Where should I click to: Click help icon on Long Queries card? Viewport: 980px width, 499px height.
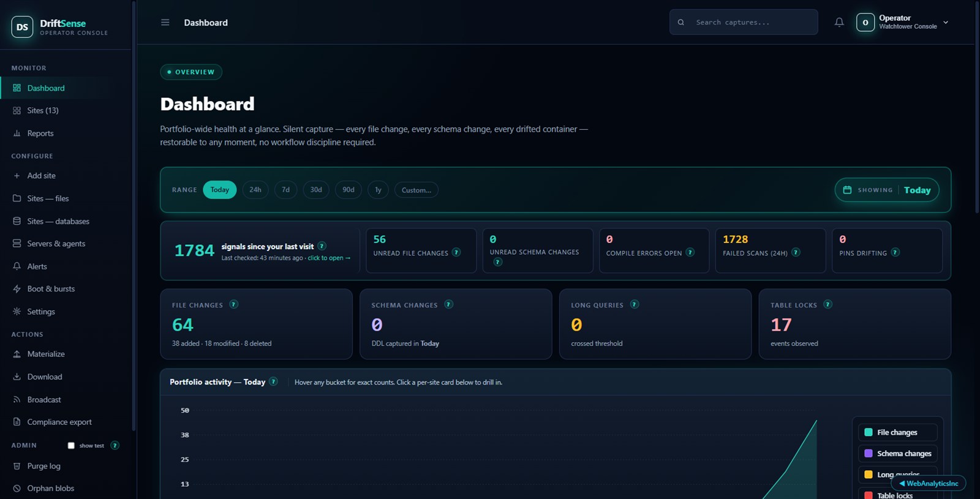tap(635, 304)
